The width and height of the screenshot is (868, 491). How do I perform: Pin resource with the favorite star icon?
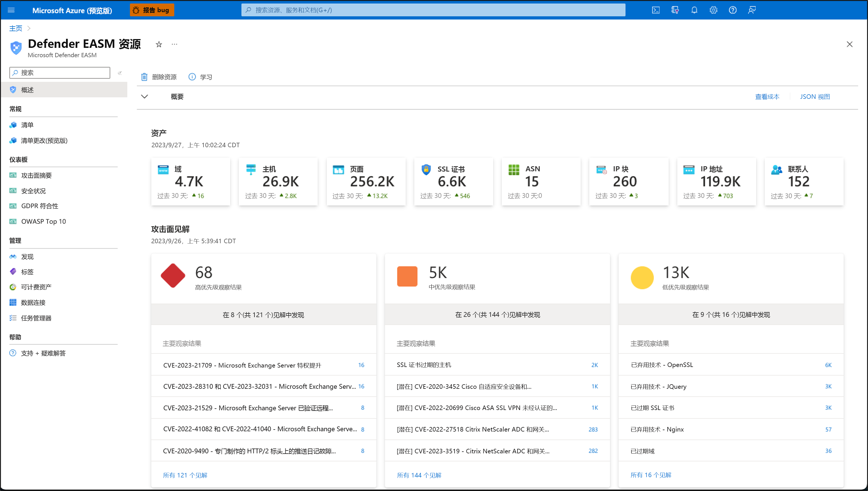coord(159,44)
